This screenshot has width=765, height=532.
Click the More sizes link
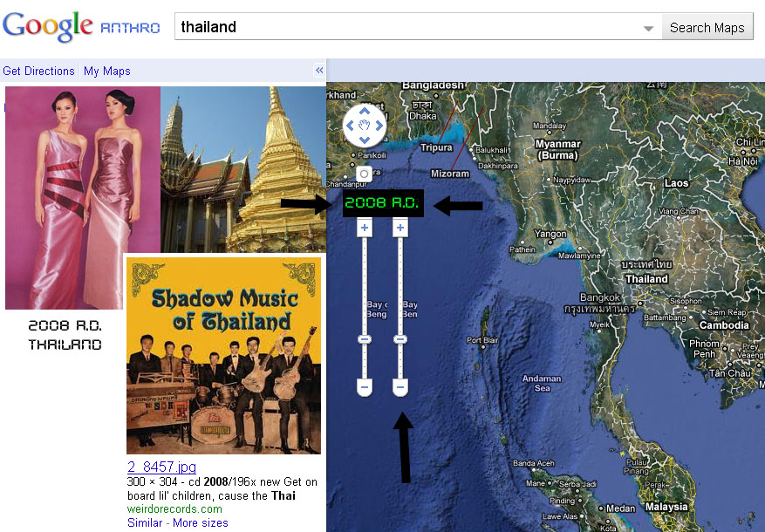click(200, 522)
